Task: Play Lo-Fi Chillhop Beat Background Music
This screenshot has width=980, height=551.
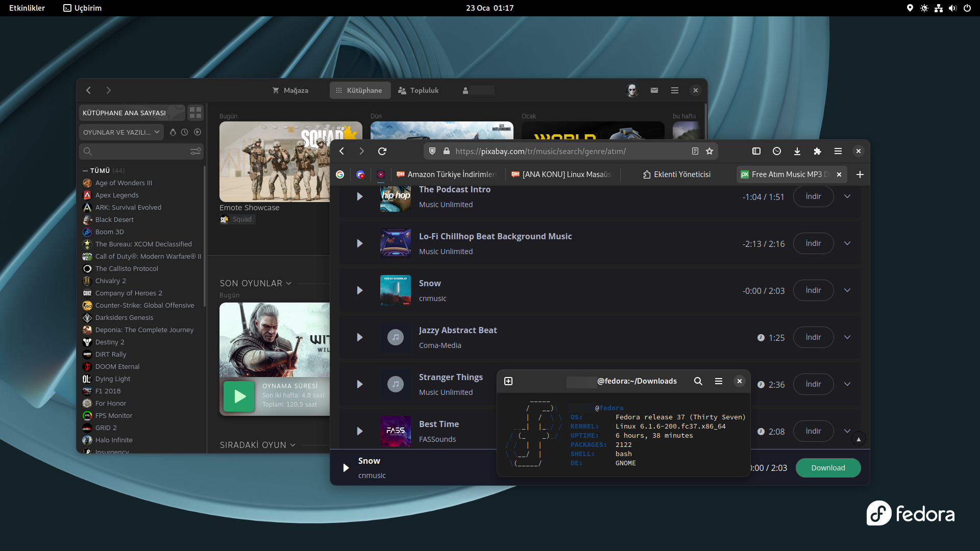Action: coord(360,243)
